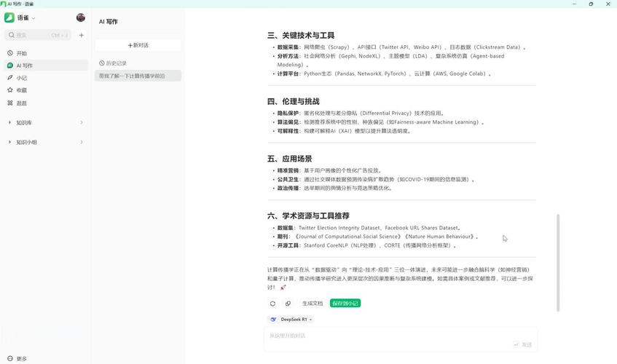Open the user avatar menu
The height and width of the screenshot is (364, 617).
click(81, 17)
